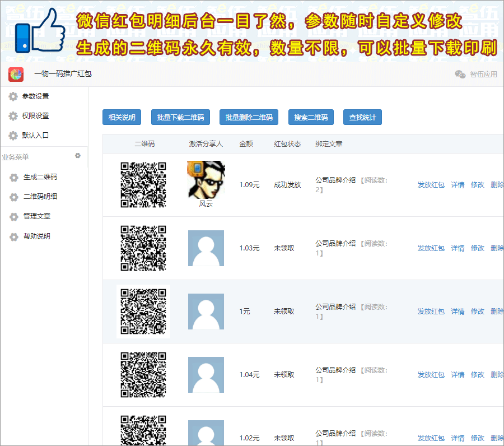Viewport: 504px width, 446px height.
Task: Go to 二维码明细 page
Action: [40, 197]
